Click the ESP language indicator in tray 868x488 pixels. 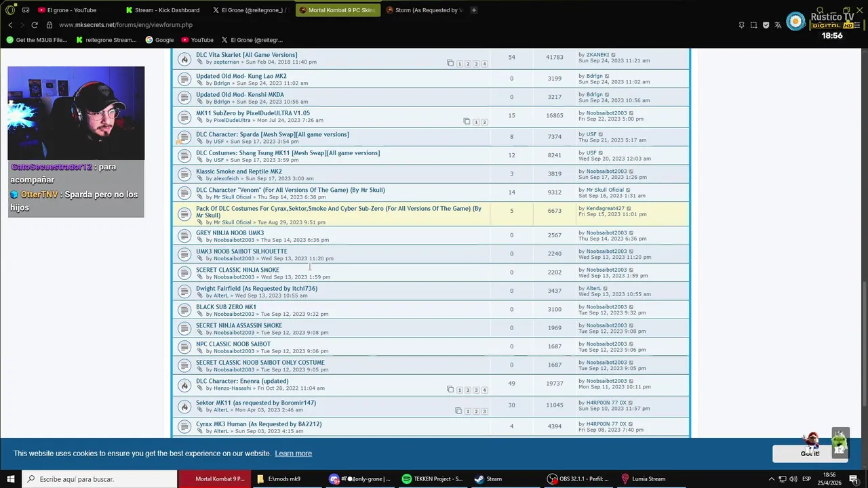[x=806, y=479]
